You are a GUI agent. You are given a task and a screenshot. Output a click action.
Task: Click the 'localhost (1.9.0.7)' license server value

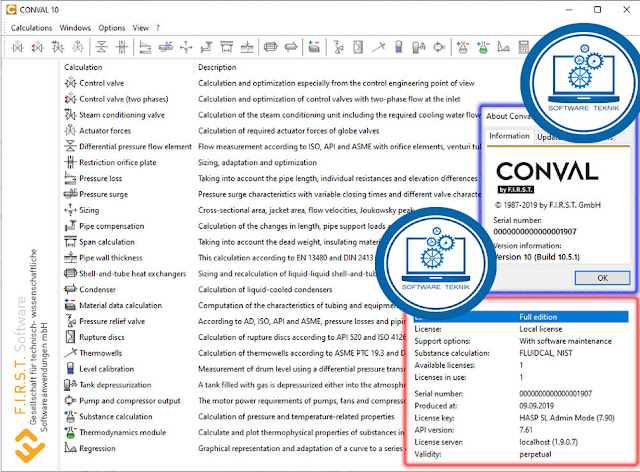[548, 442]
